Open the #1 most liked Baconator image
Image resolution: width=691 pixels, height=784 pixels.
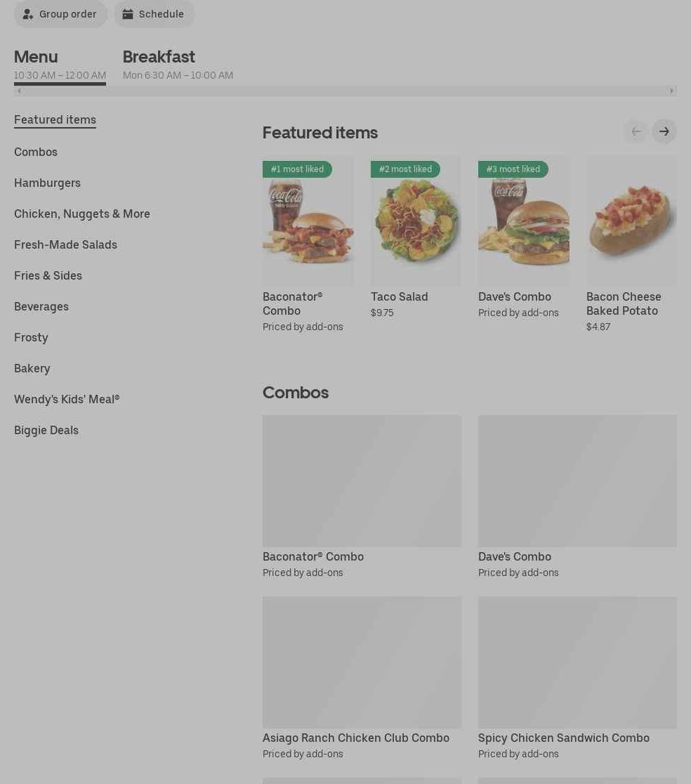tap(308, 221)
